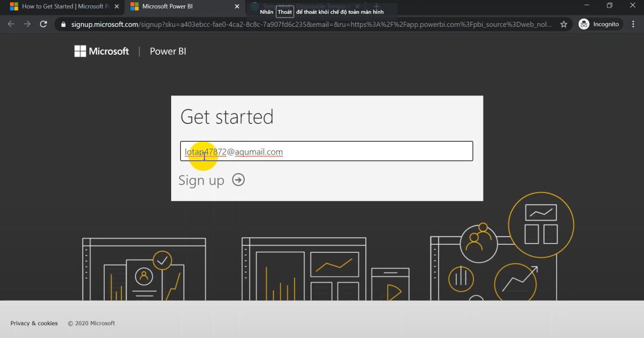Close the Temp Mail tab
The width and height of the screenshot is (644, 338).
pos(357,7)
